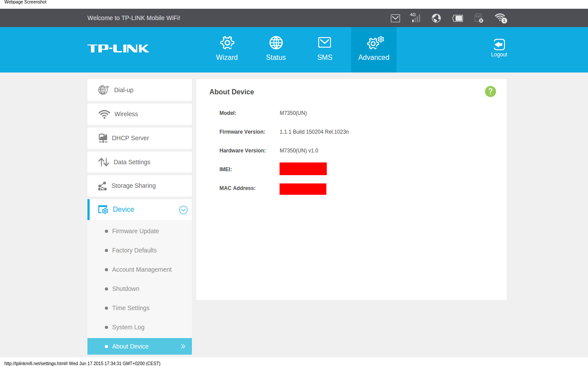
Task: Open the Wizard tab
Action: click(227, 49)
